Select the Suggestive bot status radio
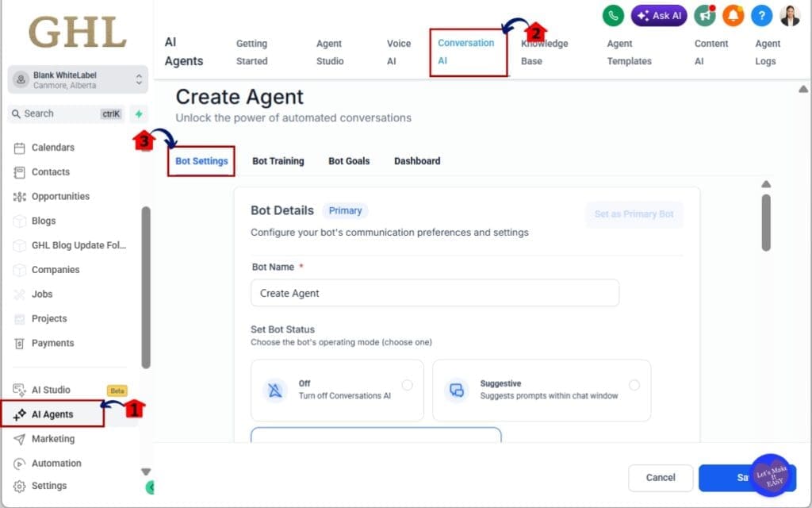 634,385
